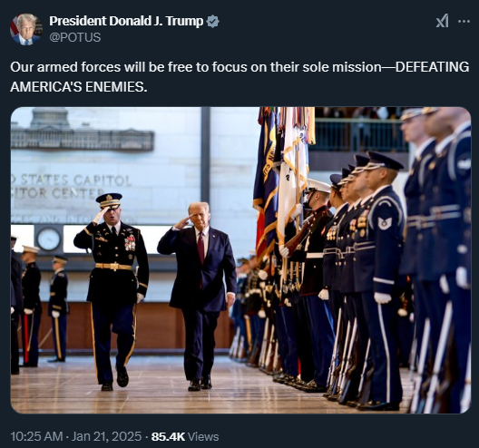Viewport: 479px width, 448px height.
Task: View the 85.4K view count number
Action: tap(168, 436)
